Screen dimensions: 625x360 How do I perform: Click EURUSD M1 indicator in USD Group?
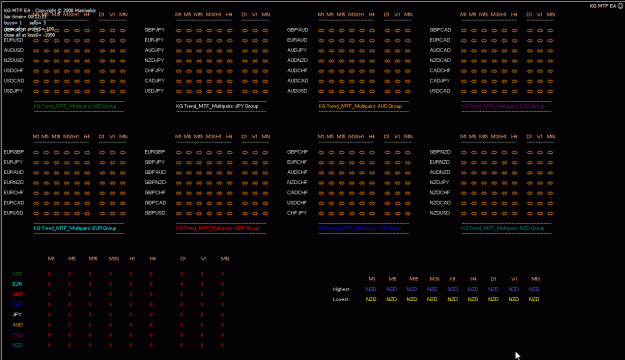[x=36, y=40]
